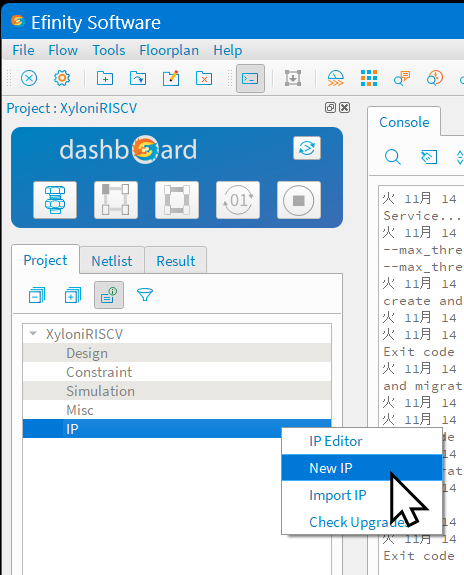Click the open project folder icon
Viewport: 464px width, 575px height.
tap(138, 78)
